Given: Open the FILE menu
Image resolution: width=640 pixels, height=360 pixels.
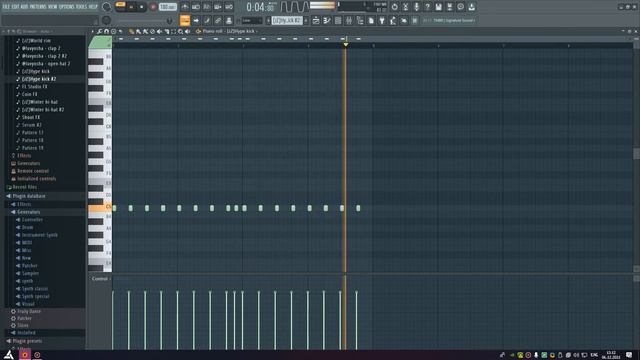Looking at the screenshot, I should pyautogui.click(x=6, y=7).
